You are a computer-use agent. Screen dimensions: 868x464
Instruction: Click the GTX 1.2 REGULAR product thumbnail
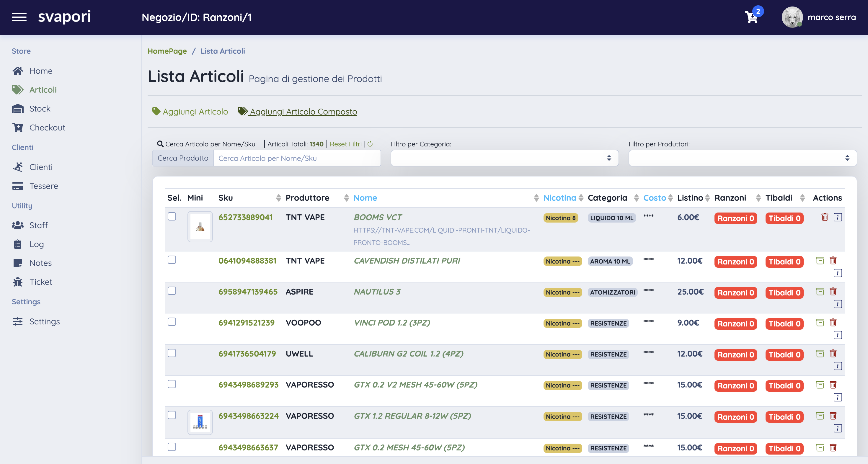coord(200,423)
